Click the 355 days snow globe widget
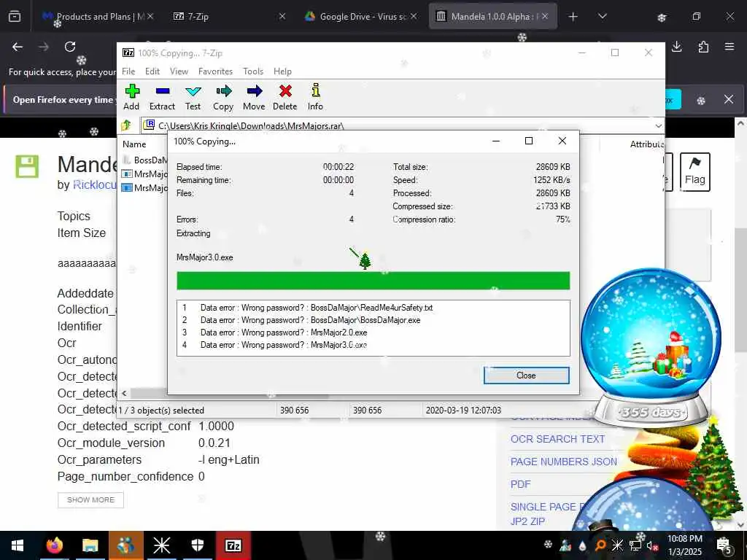The height and width of the screenshot is (560, 747). coord(651,346)
